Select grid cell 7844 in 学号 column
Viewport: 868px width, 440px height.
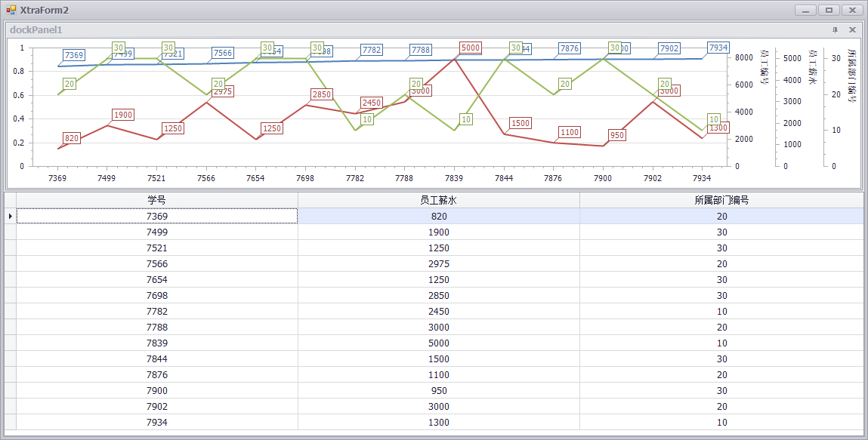(156, 358)
